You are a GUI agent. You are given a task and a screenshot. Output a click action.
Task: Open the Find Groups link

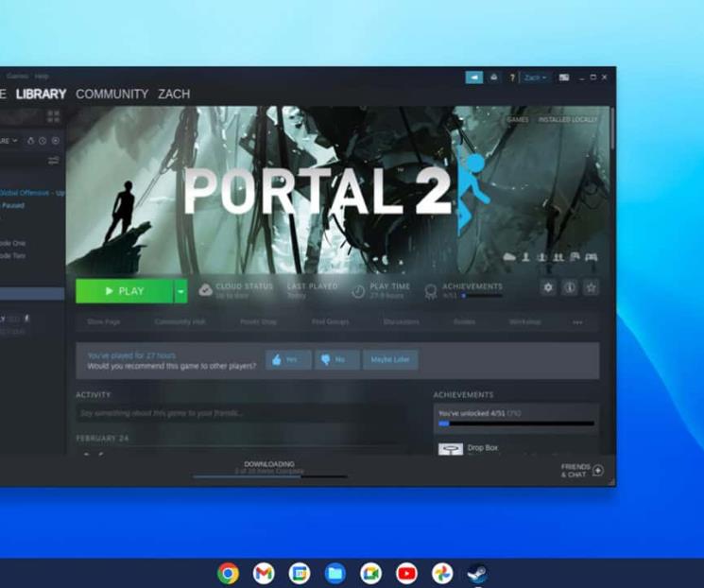tap(330, 321)
